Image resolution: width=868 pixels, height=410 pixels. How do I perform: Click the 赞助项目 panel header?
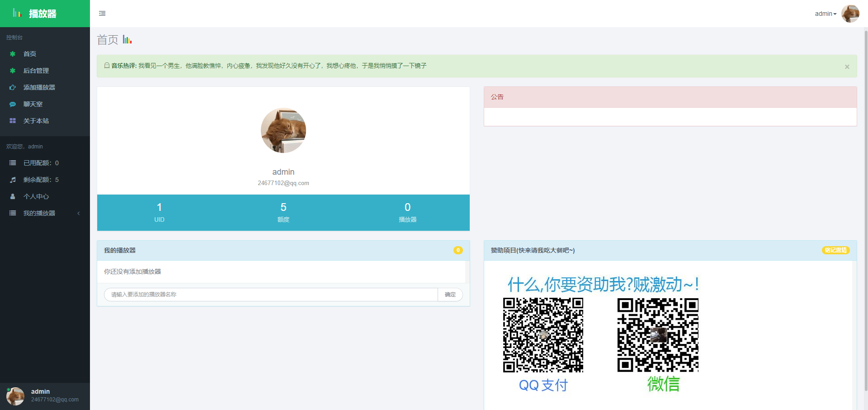click(x=670, y=250)
